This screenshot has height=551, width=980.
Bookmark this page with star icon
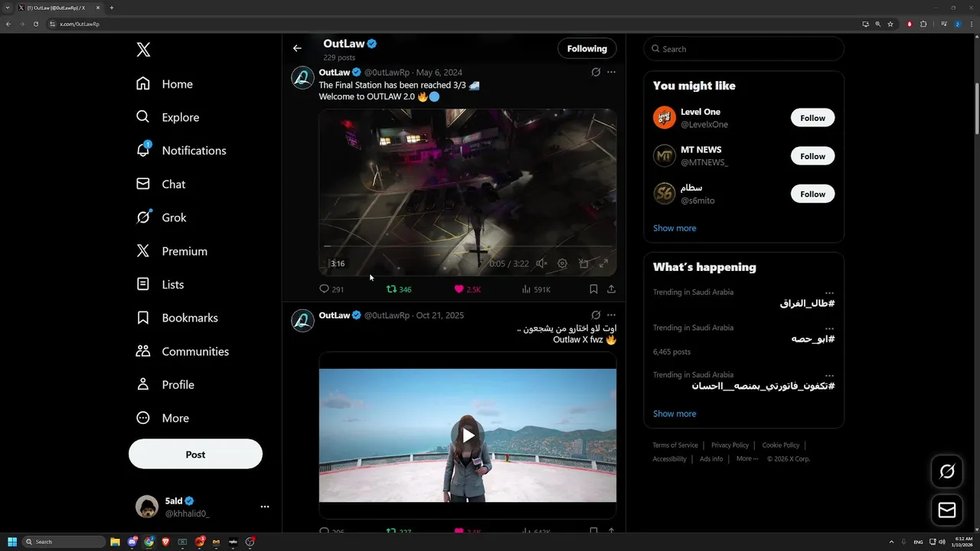coord(890,24)
